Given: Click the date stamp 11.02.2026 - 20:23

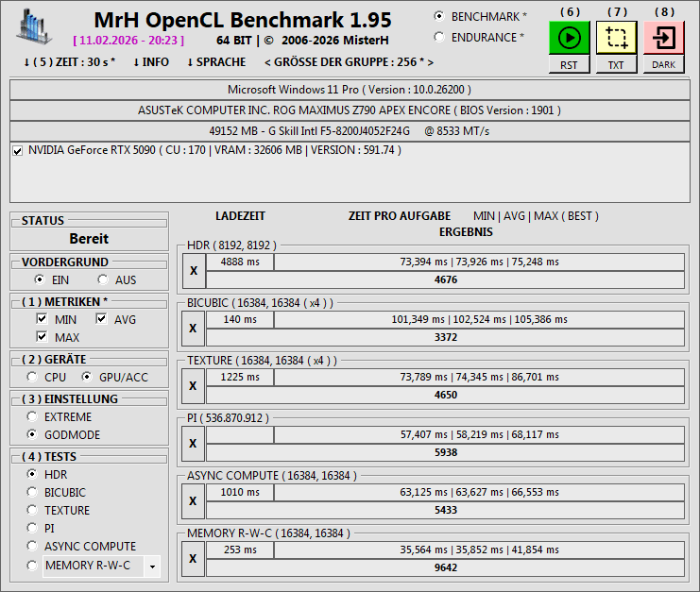Looking at the screenshot, I should click(x=128, y=41).
